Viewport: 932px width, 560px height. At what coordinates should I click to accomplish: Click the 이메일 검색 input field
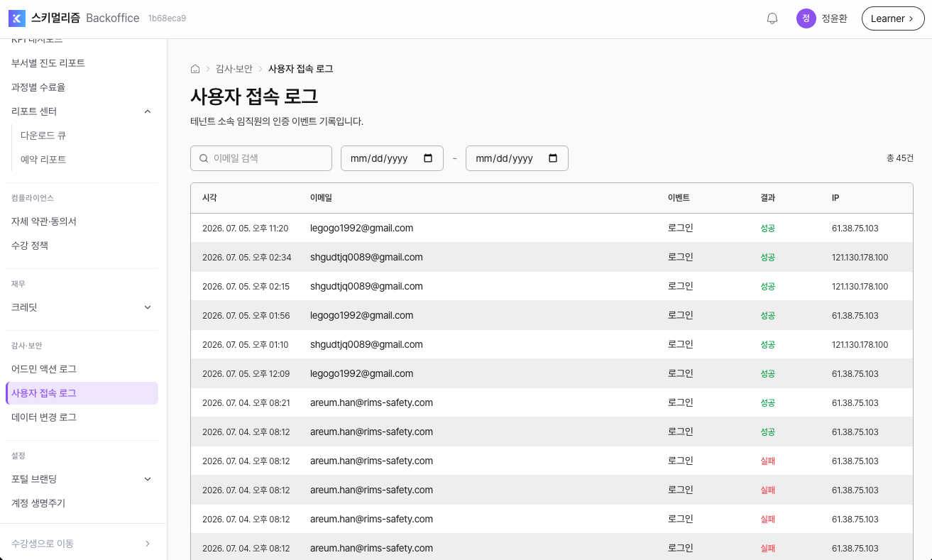[x=261, y=158]
